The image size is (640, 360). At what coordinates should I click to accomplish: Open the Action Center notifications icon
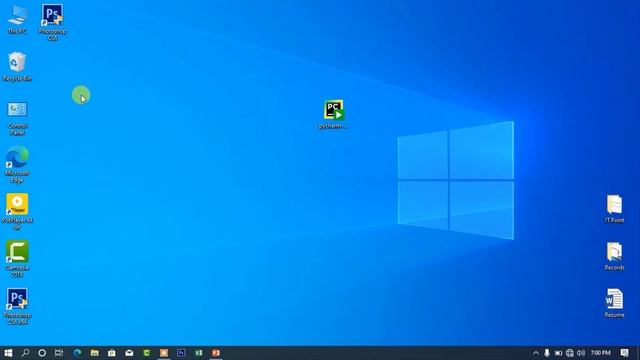(x=624, y=353)
